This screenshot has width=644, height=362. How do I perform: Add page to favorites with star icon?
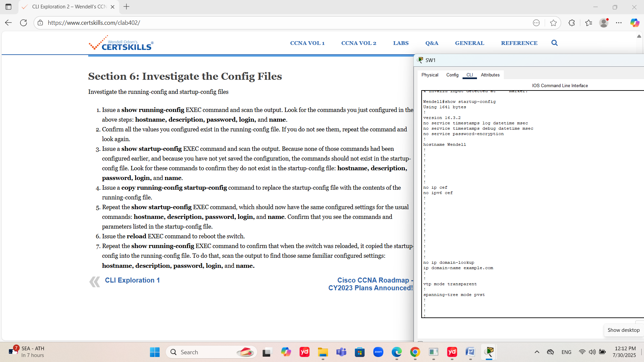click(553, 23)
